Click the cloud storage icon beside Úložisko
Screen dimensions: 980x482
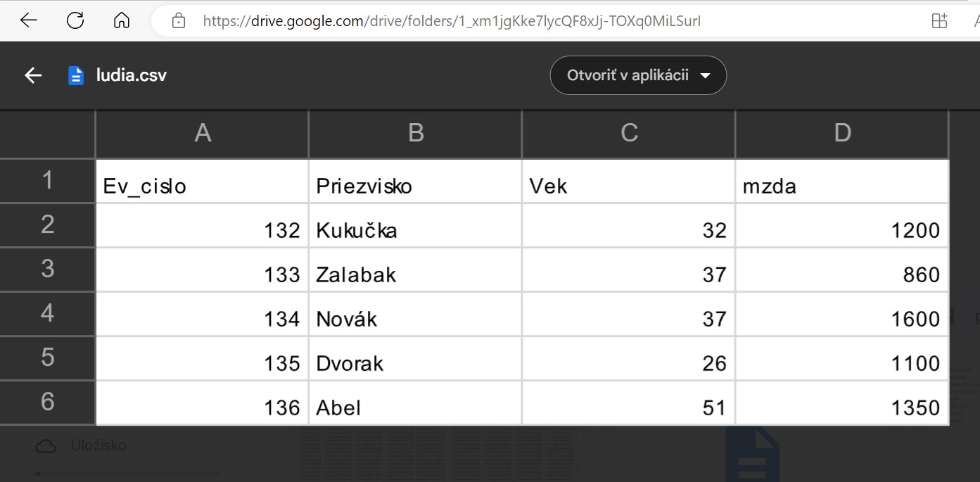[46, 445]
